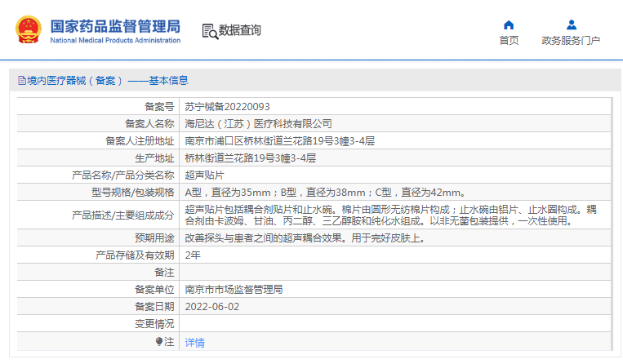Open the 数据查询 search icon

[x=210, y=31]
